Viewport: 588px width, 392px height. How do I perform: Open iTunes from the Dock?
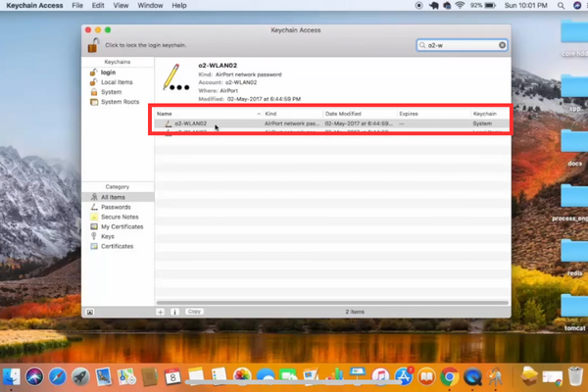(380, 376)
